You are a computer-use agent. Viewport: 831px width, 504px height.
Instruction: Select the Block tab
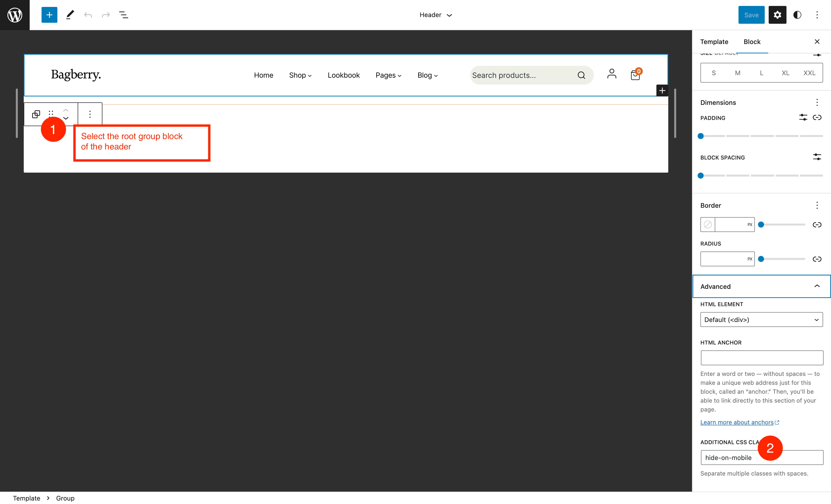coord(752,42)
